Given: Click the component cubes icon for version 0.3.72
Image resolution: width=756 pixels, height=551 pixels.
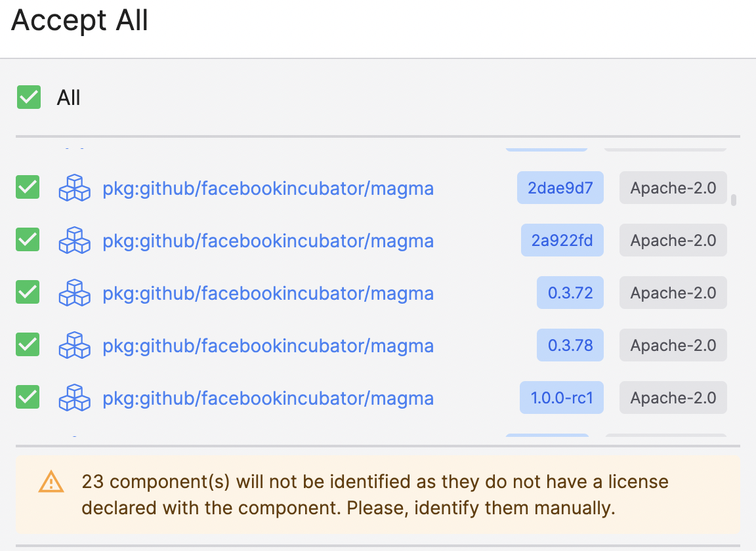Looking at the screenshot, I should [x=74, y=293].
